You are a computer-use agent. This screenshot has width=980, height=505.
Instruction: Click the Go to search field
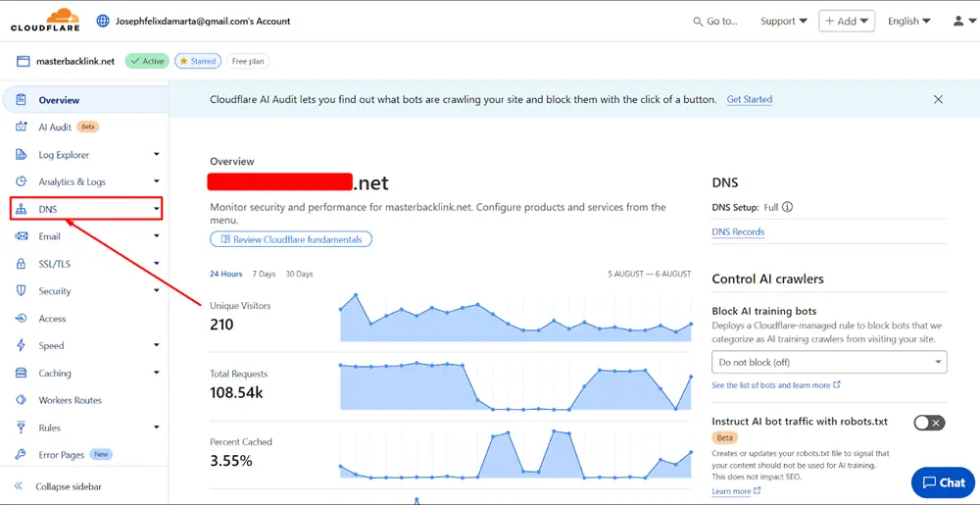pos(715,21)
